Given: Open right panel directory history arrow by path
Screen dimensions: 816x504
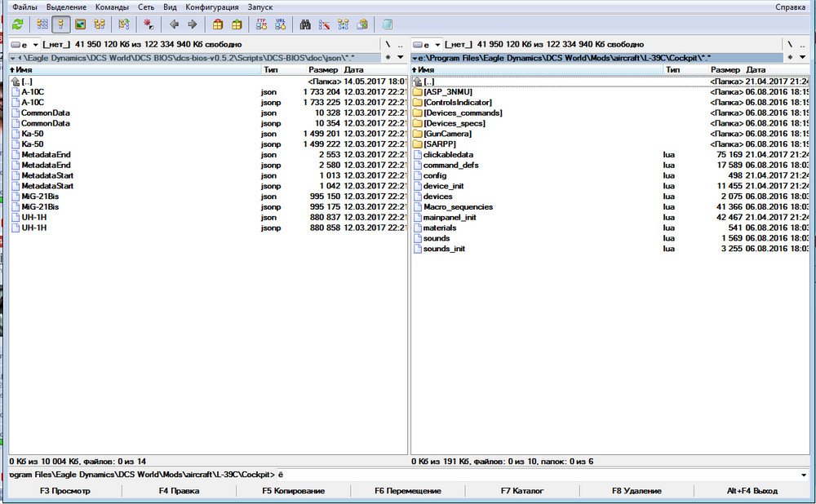Looking at the screenshot, I should (x=415, y=58).
